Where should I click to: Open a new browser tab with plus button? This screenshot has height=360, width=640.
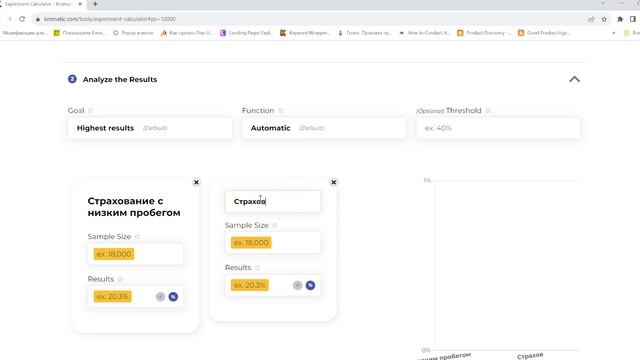pyautogui.click(x=95, y=4)
